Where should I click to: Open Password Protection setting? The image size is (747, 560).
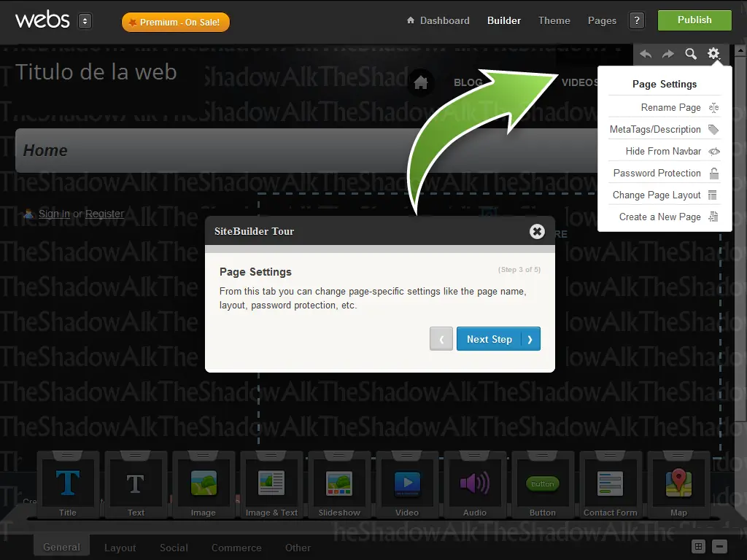click(x=665, y=174)
